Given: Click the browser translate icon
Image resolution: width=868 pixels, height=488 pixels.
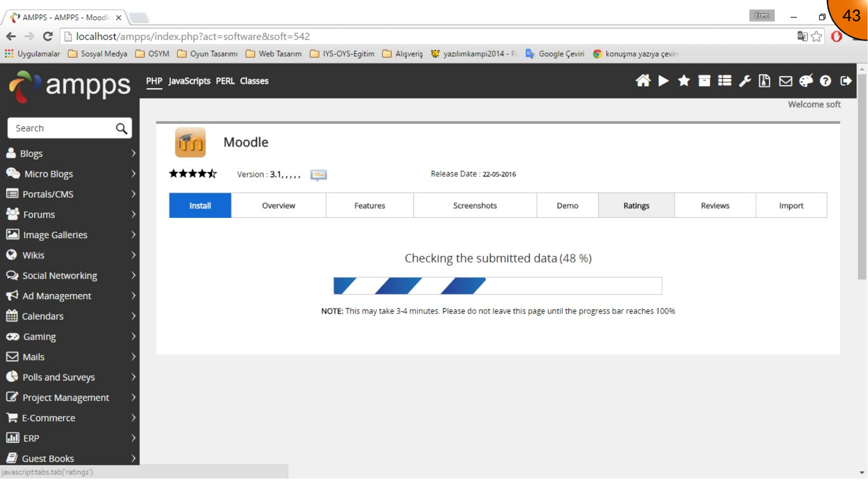Looking at the screenshot, I should 802,37.
